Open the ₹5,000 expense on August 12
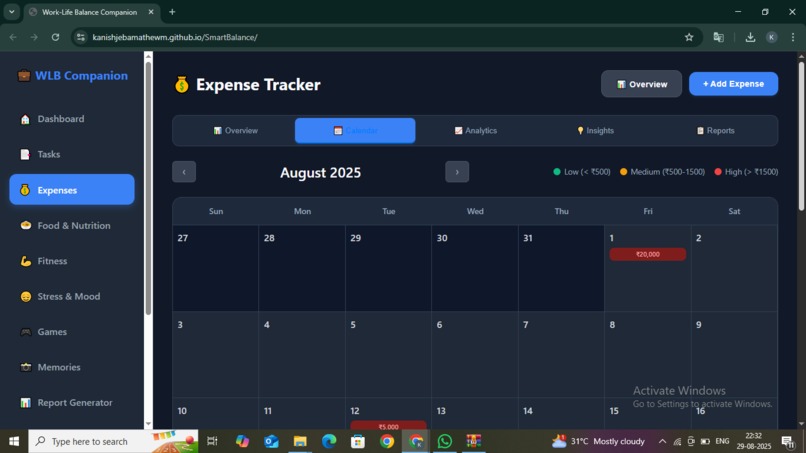The height and width of the screenshot is (453, 806). point(389,426)
